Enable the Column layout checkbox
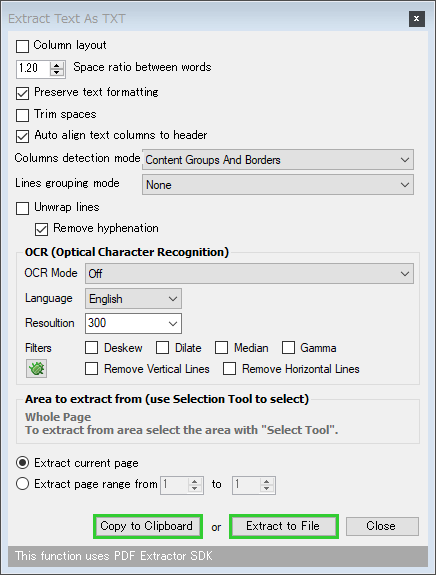Image resolution: width=436 pixels, height=575 pixels. pos(22,46)
